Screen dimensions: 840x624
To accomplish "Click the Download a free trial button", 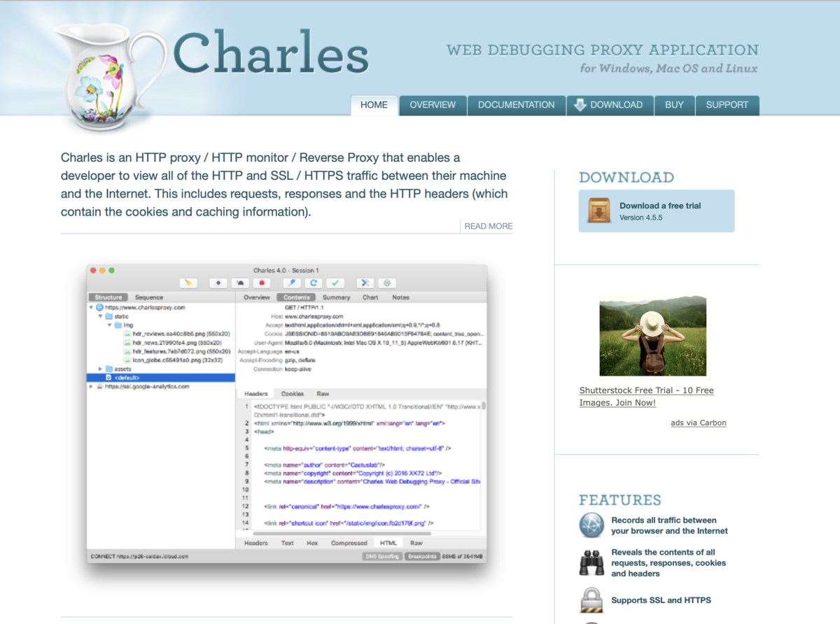I will click(657, 211).
